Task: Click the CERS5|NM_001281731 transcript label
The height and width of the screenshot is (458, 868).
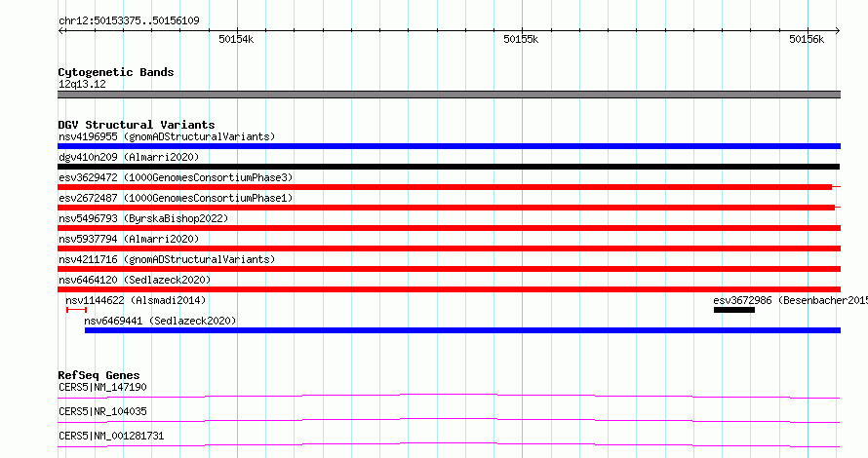Action: pyautogui.click(x=111, y=436)
